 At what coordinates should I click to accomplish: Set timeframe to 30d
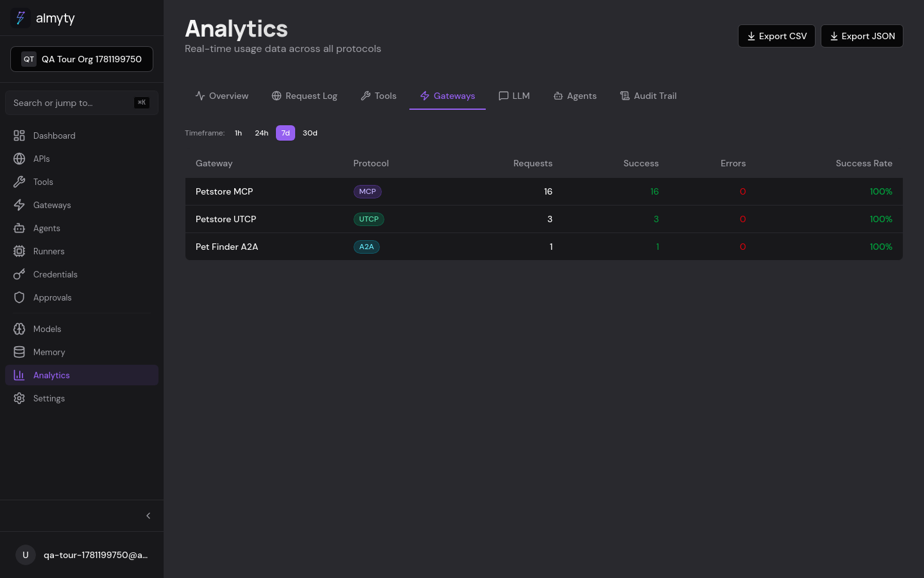coord(310,133)
